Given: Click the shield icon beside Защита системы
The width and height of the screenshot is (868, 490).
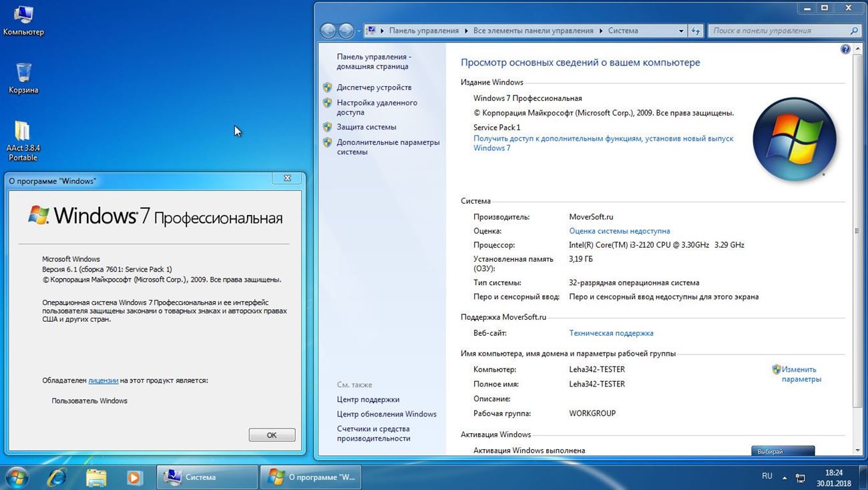Looking at the screenshot, I should point(327,127).
